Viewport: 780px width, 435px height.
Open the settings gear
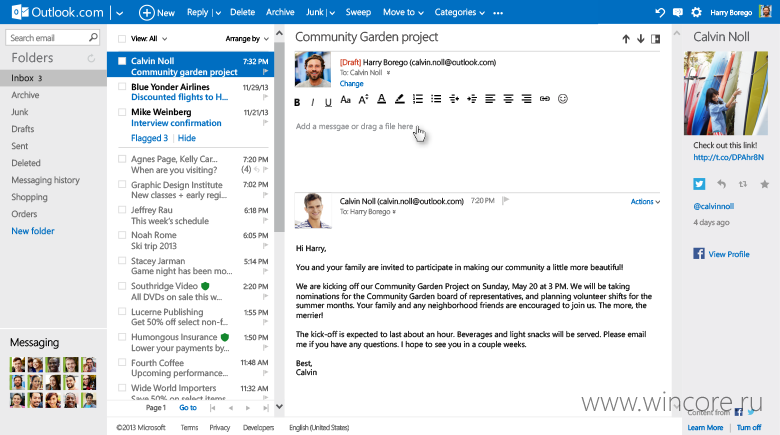coord(696,12)
